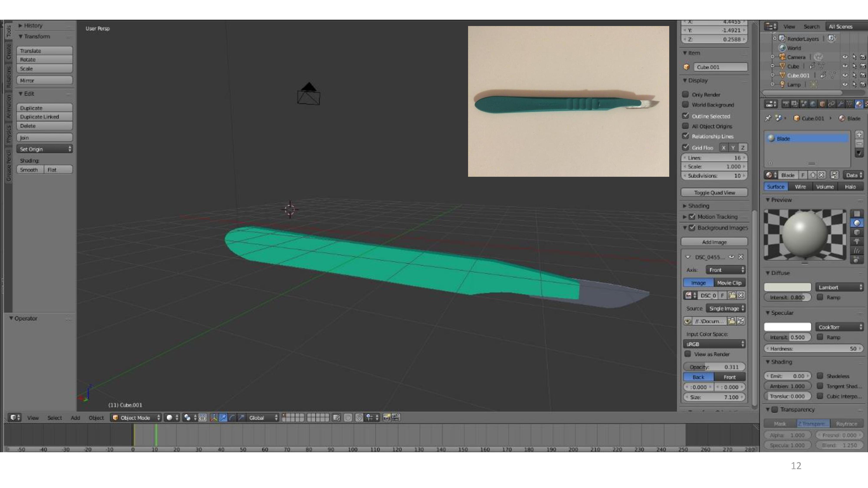This screenshot has width=868, height=488.
Task: Click the Duplicate Linked button
Action: click(x=44, y=117)
